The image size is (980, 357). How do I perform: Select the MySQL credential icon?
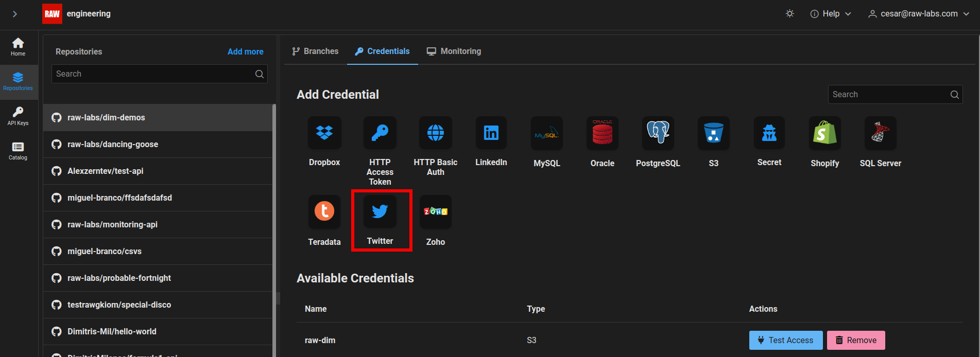click(547, 133)
